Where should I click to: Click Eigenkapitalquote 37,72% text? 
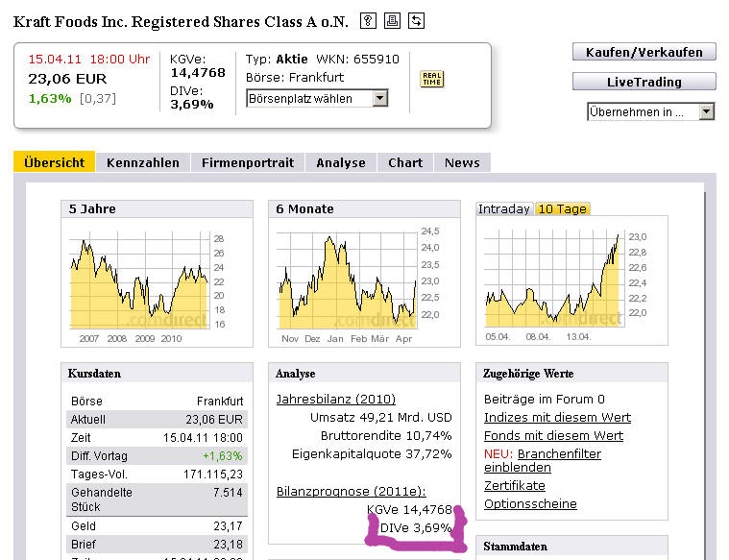click(x=372, y=453)
